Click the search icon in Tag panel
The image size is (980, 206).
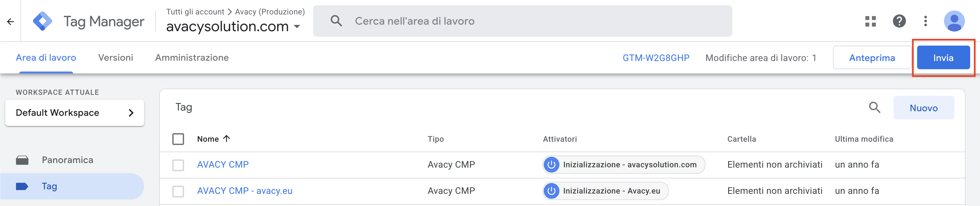coord(875,108)
